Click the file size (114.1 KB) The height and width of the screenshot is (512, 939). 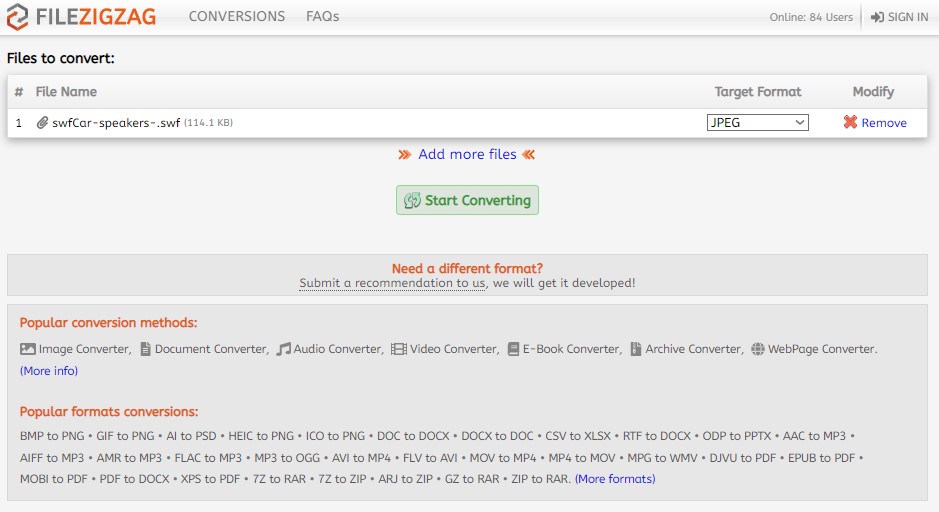click(x=208, y=123)
